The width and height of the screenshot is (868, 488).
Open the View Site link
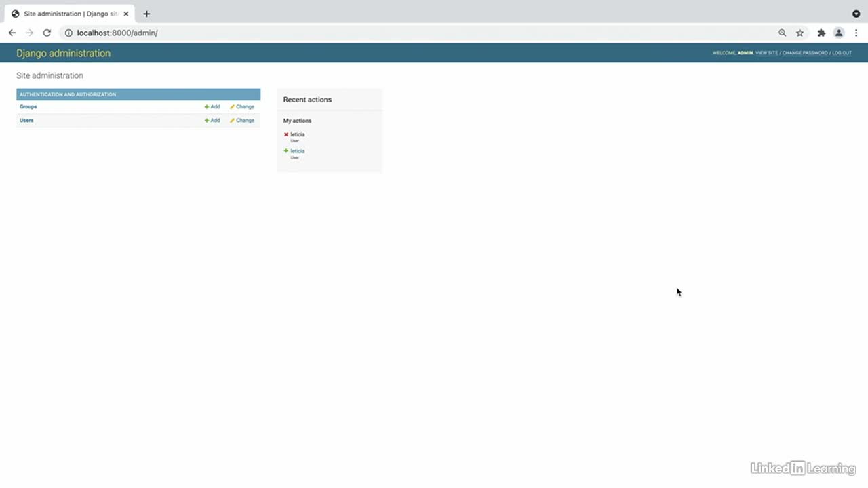coord(767,53)
